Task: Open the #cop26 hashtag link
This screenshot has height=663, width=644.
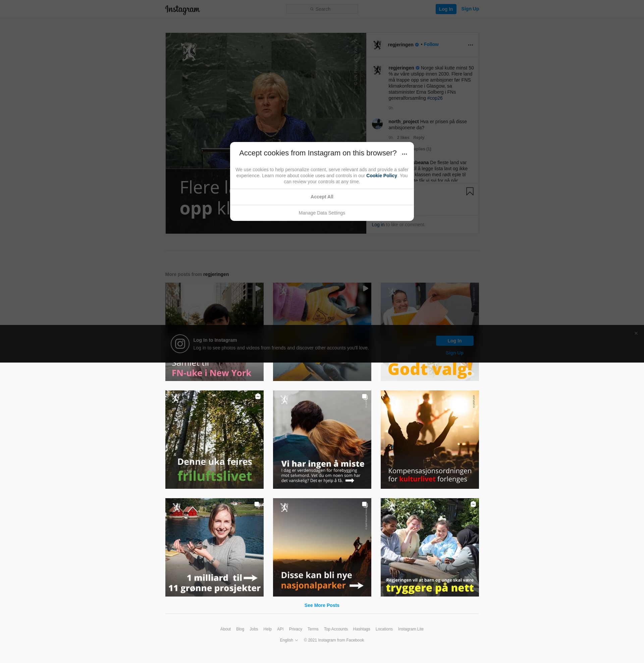Action: coord(435,98)
